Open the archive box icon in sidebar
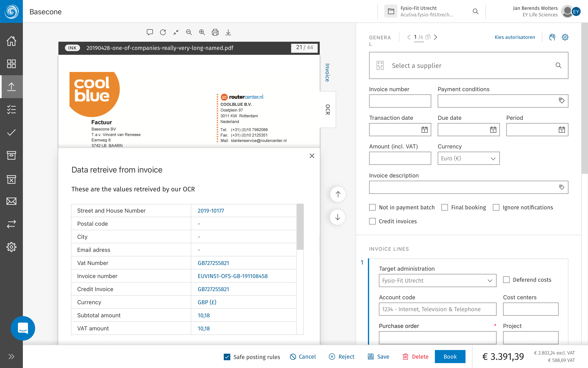Image resolution: width=588 pixels, height=368 pixels. pos(11,155)
